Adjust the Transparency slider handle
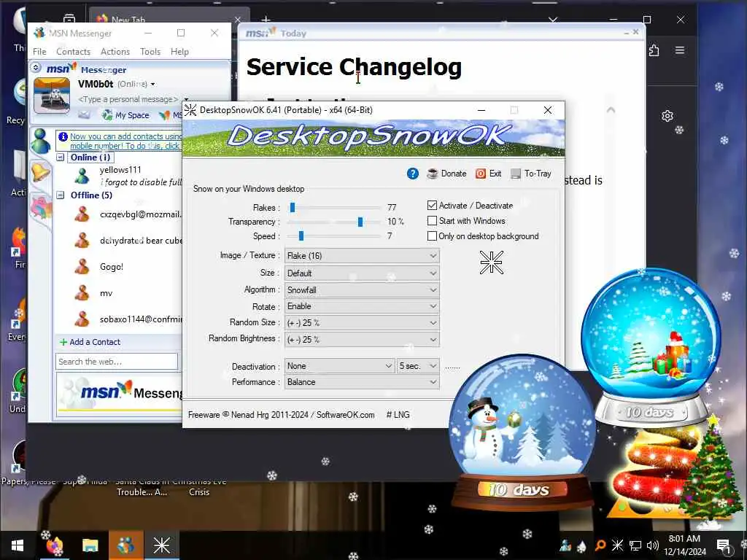This screenshot has width=747, height=560. (360, 222)
